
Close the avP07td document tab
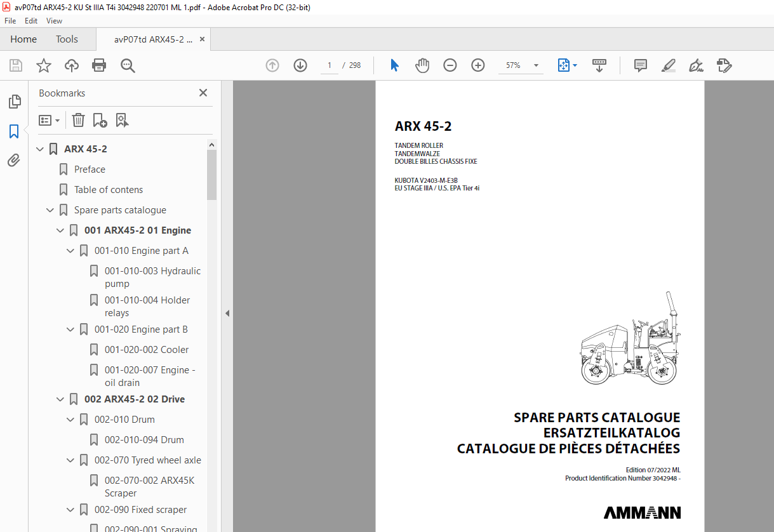click(203, 39)
